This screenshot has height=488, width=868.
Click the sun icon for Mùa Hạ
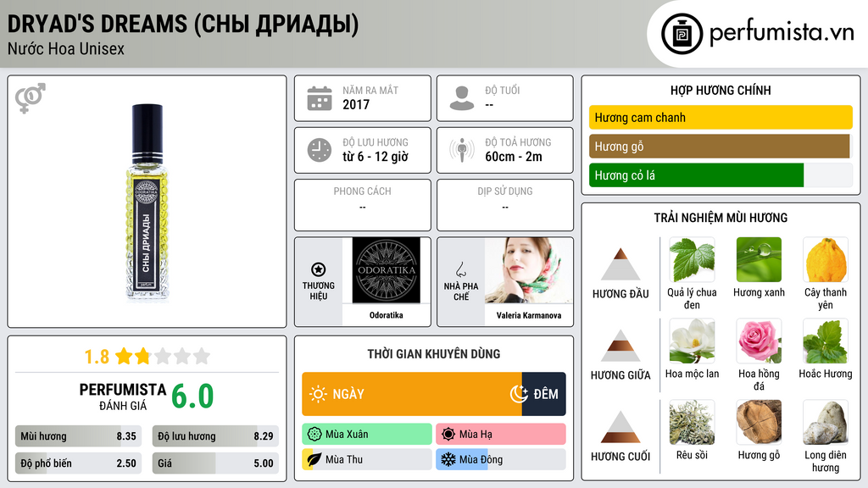[448, 435]
